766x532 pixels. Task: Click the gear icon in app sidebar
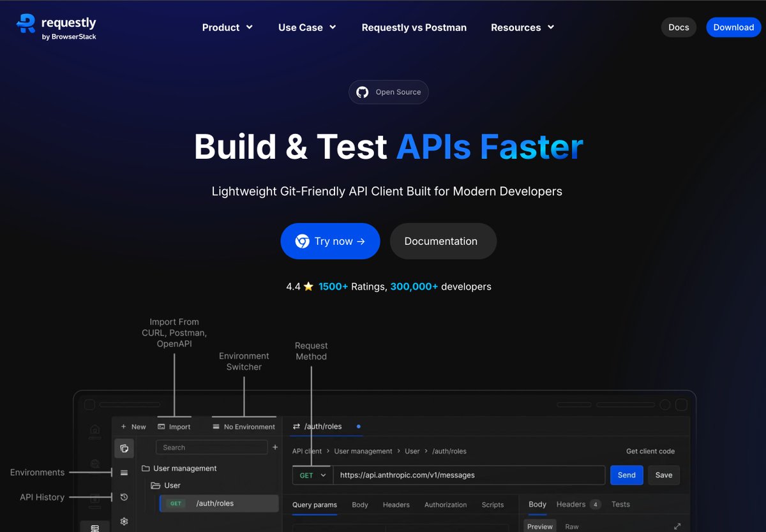124,521
